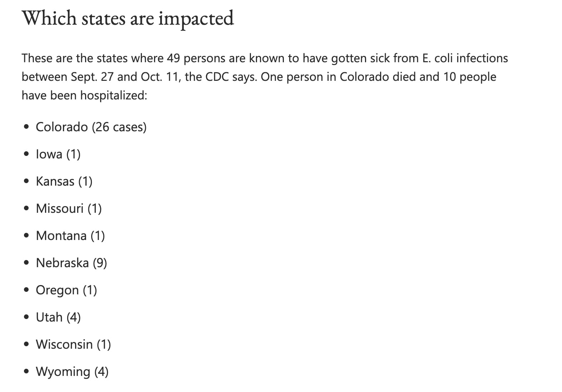Click the Utah (4) list item
The height and width of the screenshot is (392, 562).
tap(58, 317)
